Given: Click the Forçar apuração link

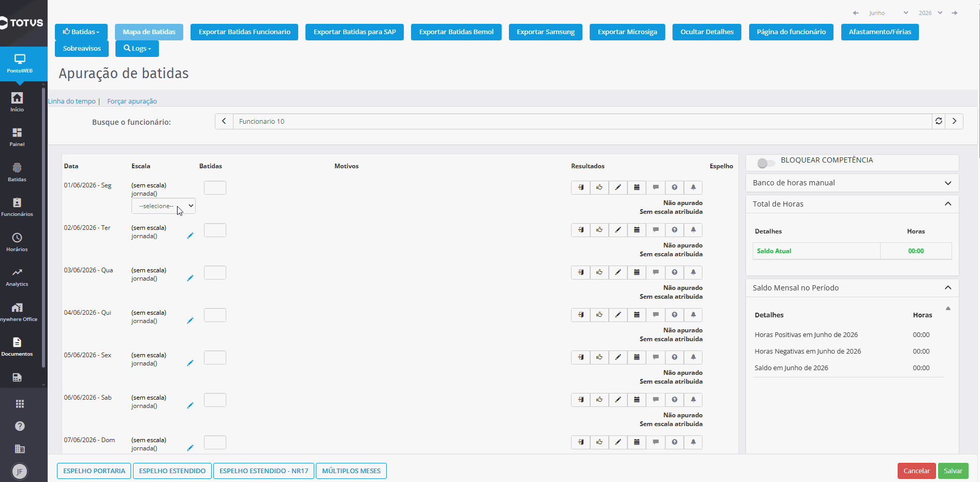Looking at the screenshot, I should [x=132, y=101].
